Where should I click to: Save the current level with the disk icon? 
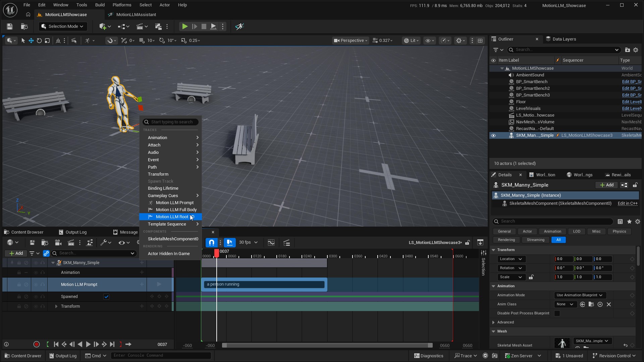[9, 26]
